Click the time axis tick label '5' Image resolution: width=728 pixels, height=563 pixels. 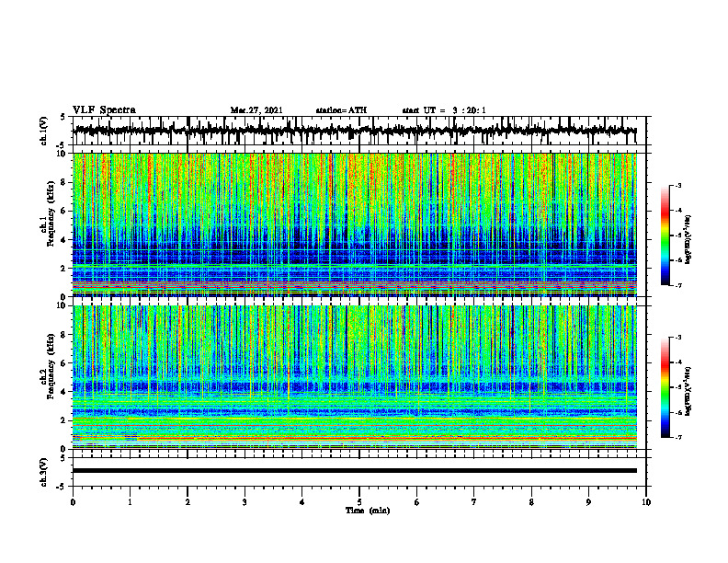[359, 502]
